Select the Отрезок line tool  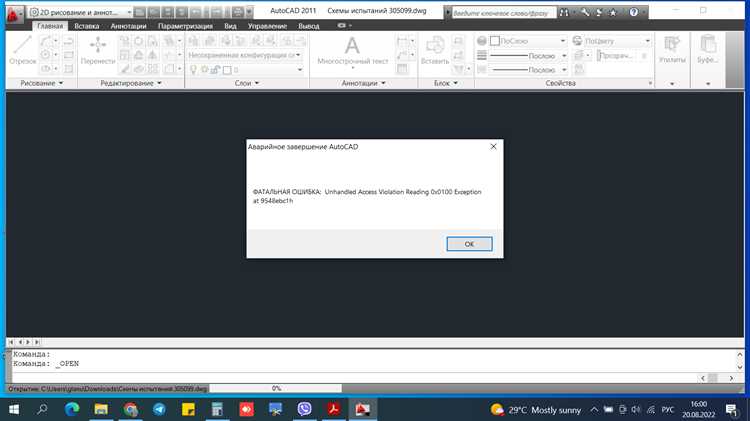[22, 50]
